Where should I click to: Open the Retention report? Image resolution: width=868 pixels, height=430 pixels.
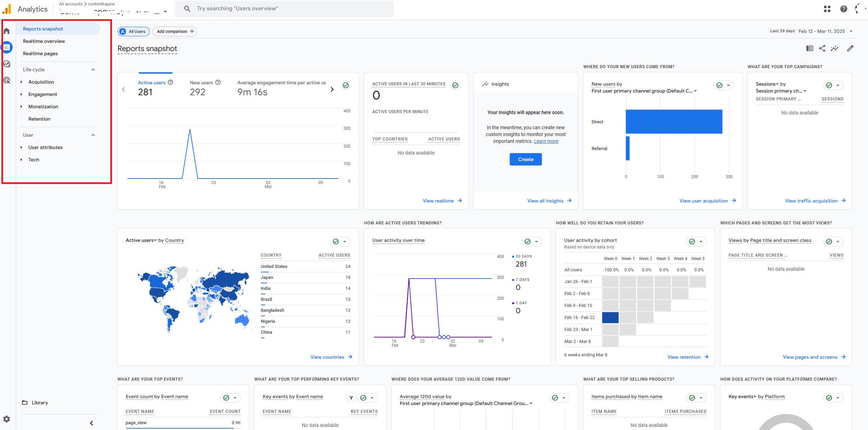click(x=39, y=119)
